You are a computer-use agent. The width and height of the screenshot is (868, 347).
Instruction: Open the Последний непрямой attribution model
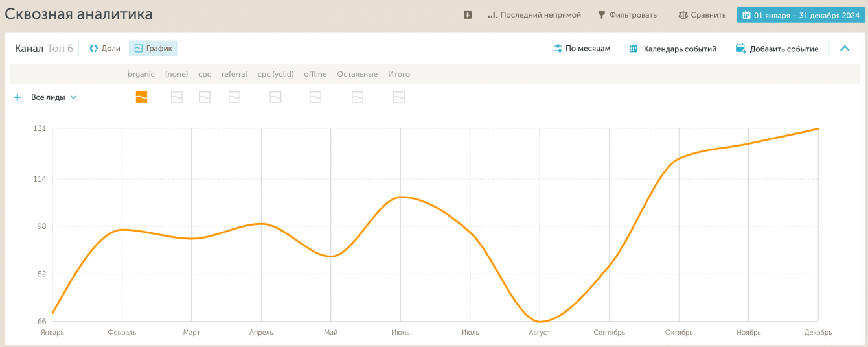(534, 15)
